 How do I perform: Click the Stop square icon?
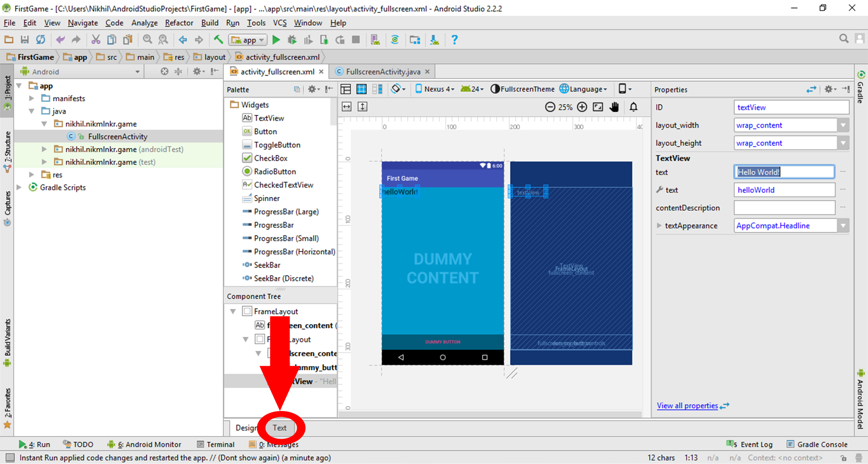pyautogui.click(x=356, y=40)
